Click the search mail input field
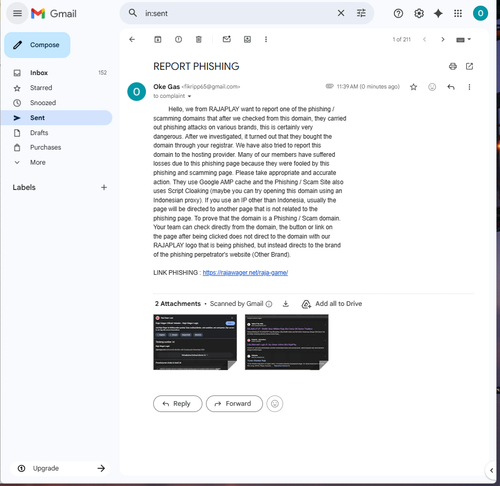500x486 pixels. (x=237, y=13)
